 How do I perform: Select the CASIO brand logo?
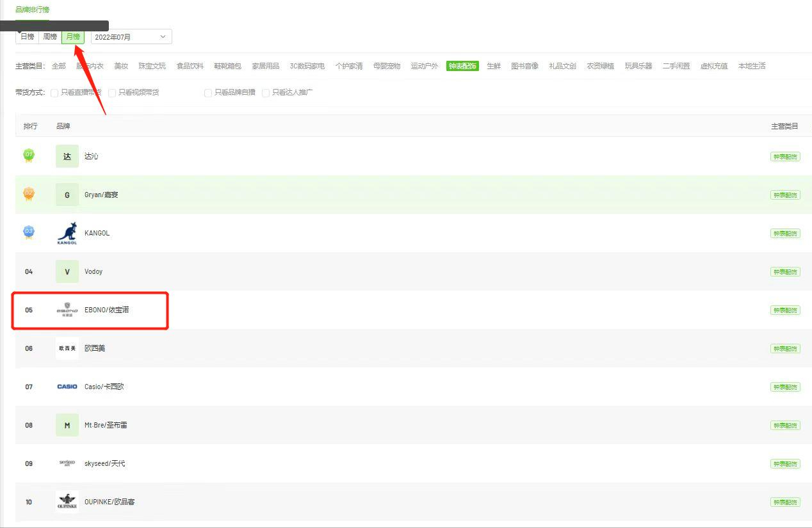coord(67,387)
